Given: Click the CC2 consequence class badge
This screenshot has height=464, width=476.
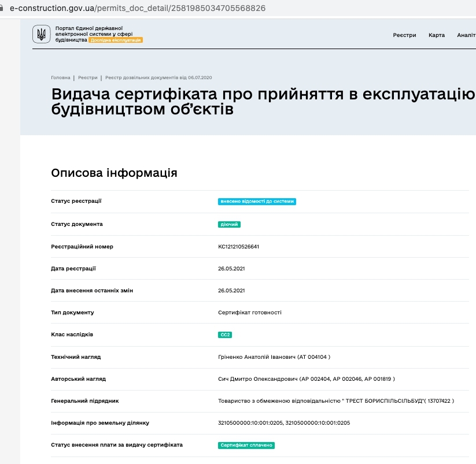Looking at the screenshot, I should pyautogui.click(x=225, y=335).
